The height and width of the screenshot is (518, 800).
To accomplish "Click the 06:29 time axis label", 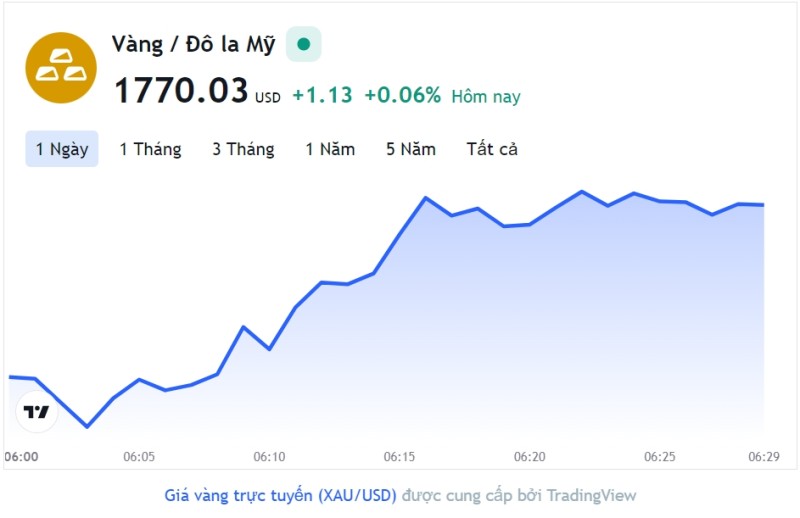I will [764, 457].
